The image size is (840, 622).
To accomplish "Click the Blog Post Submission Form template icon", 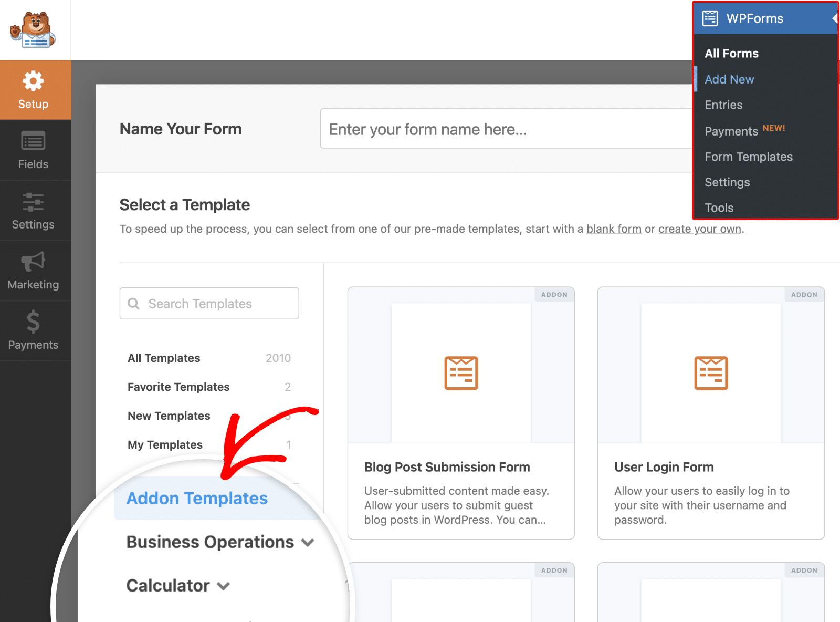I will coord(461,373).
